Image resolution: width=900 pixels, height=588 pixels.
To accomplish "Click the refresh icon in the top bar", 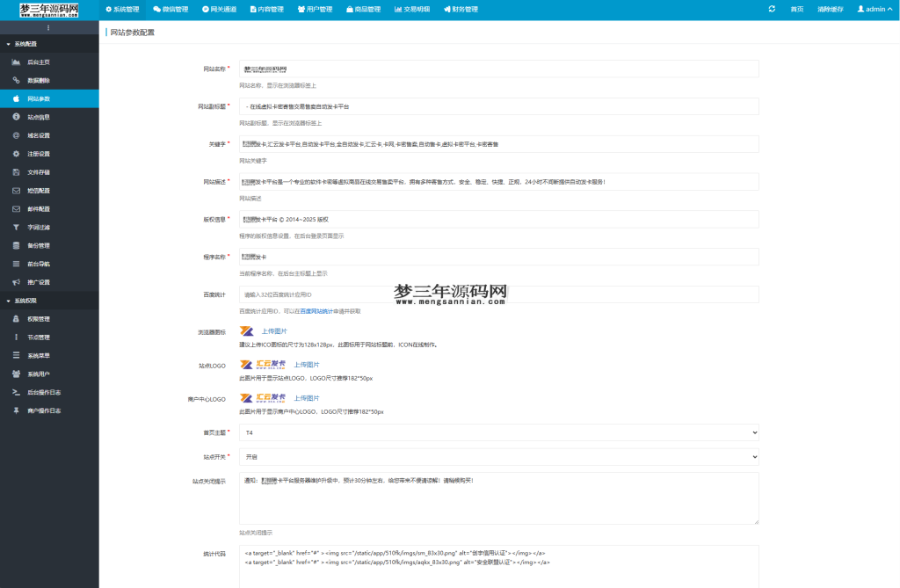I will [773, 8].
